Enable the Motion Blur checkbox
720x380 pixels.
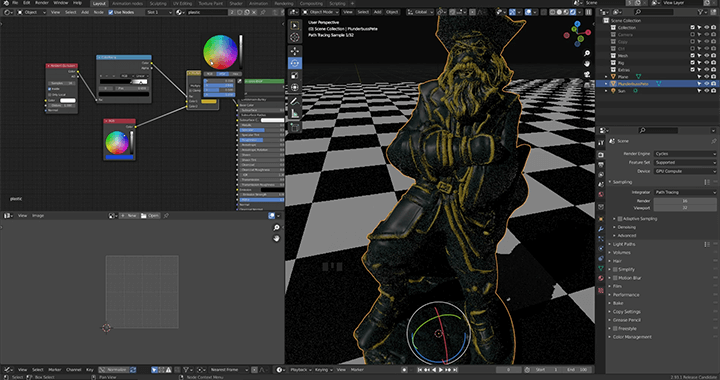(615, 278)
